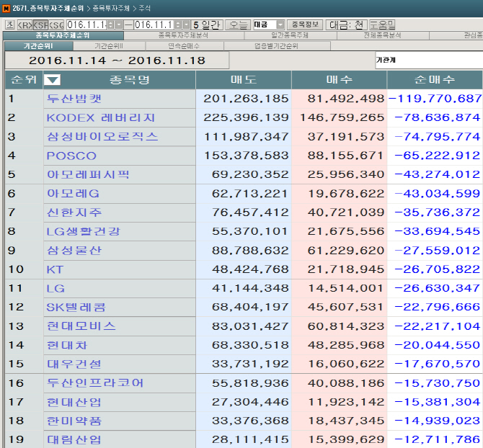Select net value -119,770,687

[435, 99]
